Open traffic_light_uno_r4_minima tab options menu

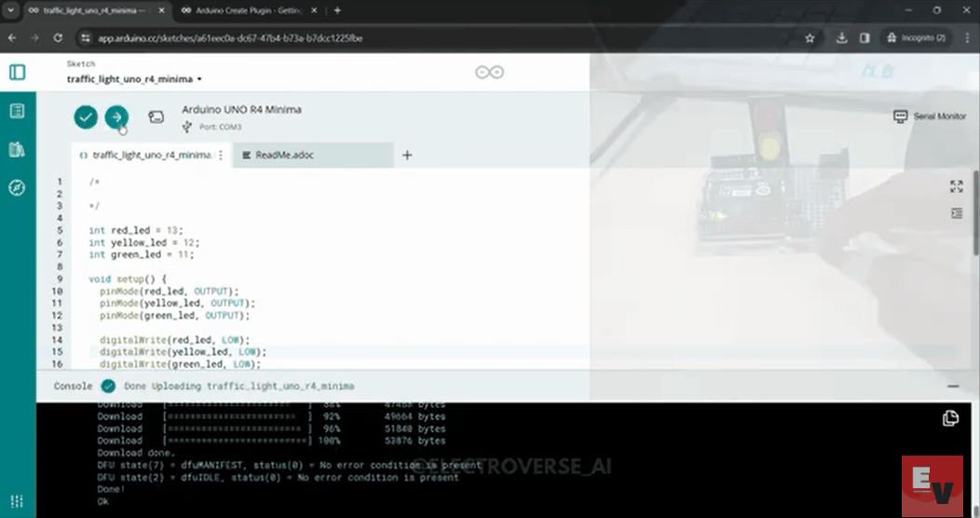pyautogui.click(x=221, y=155)
